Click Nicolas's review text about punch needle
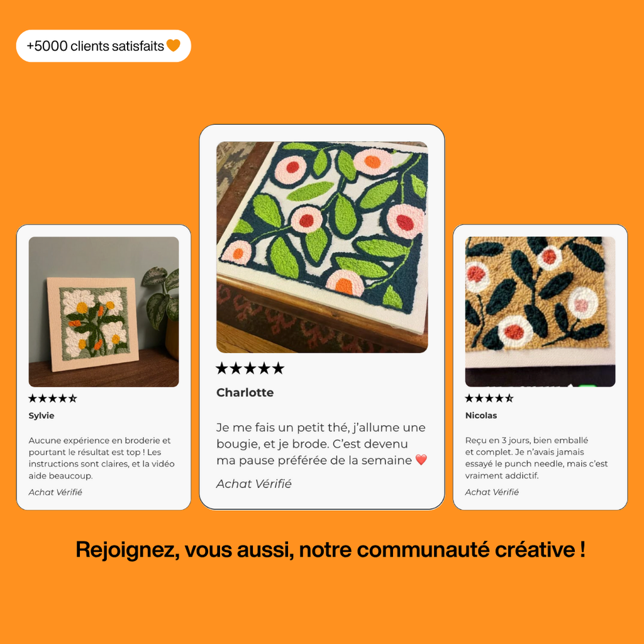This screenshot has height=644, width=644. pos(536,458)
